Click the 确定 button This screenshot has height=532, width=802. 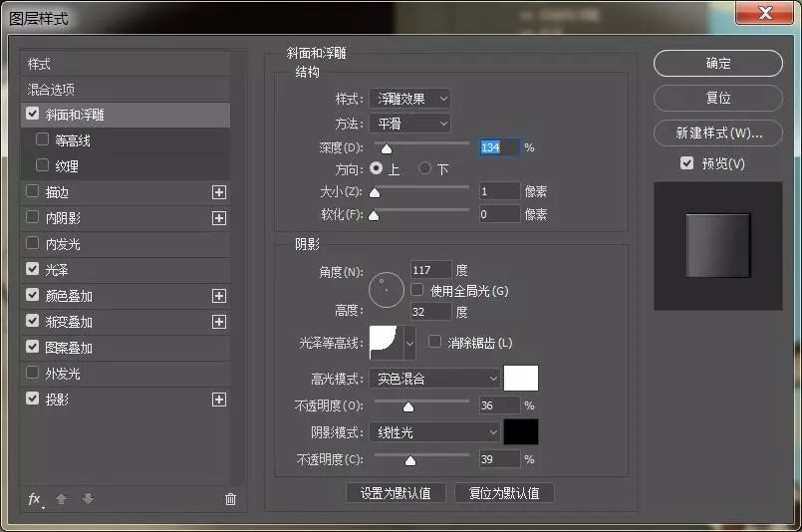point(717,63)
